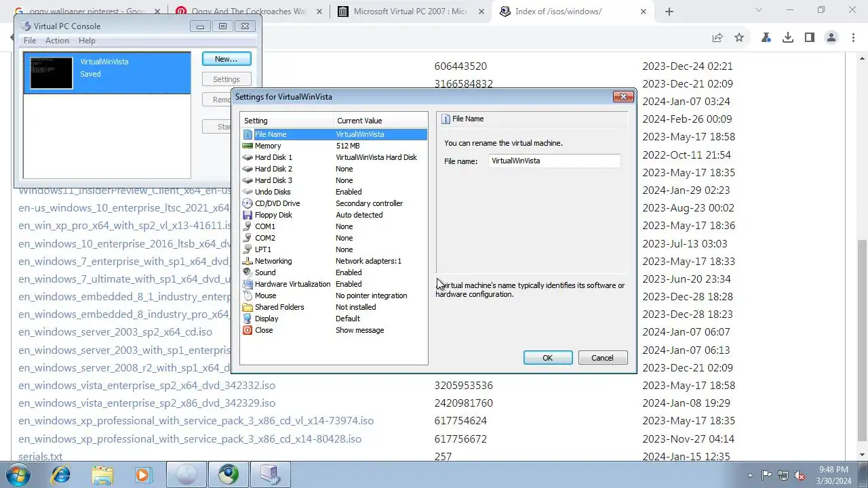Click Settings button in Virtual PC Console

coord(226,79)
